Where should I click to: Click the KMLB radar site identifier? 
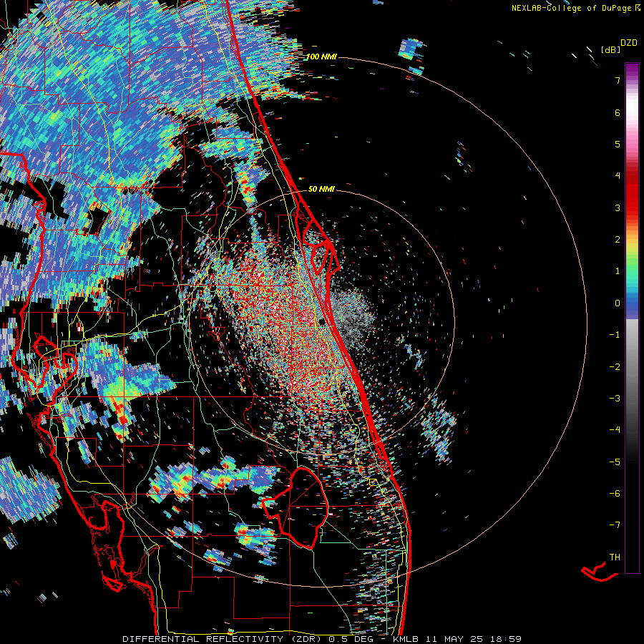point(406,639)
